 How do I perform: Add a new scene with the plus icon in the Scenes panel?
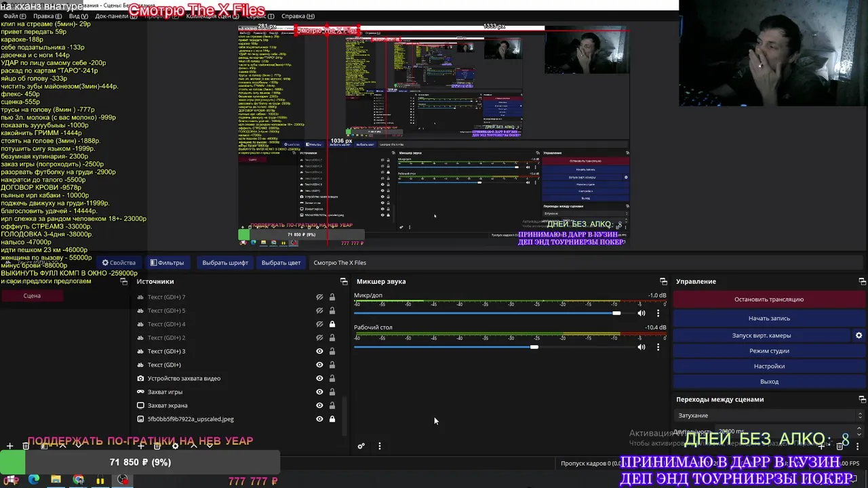coord(9,446)
